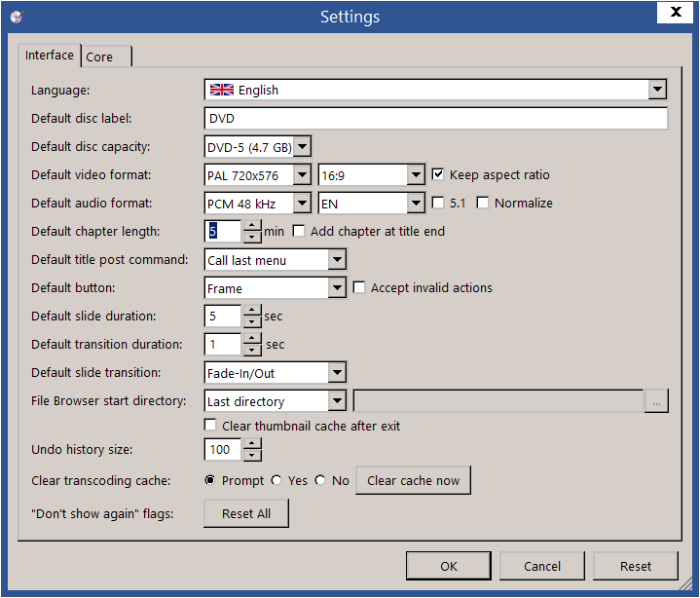This screenshot has width=700, height=598.
Task: Decrease default slide duration with down arrow
Action: point(252,322)
